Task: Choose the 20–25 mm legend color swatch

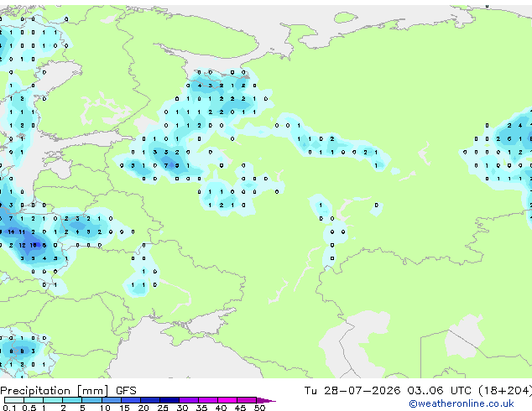Action: (149, 400)
